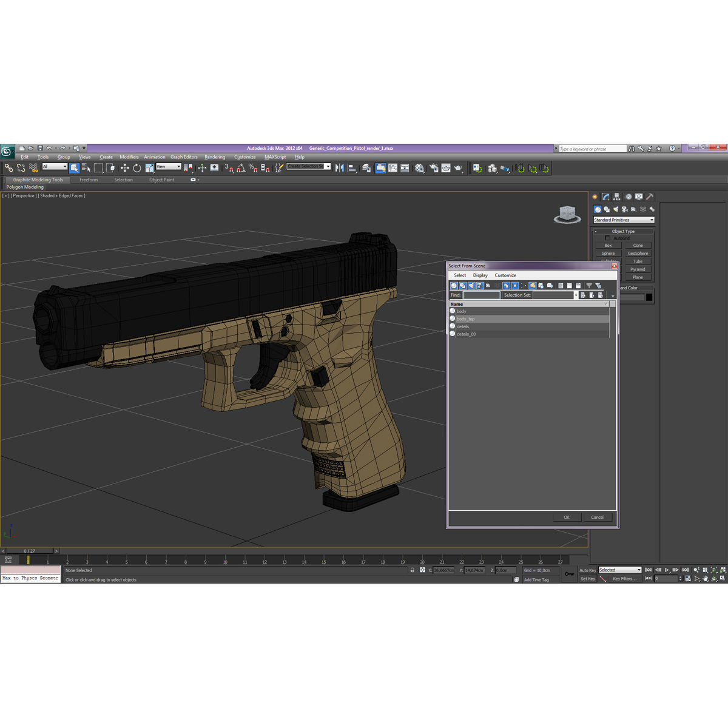Open the application menu logo button
728x728 pixels.
[7, 151]
